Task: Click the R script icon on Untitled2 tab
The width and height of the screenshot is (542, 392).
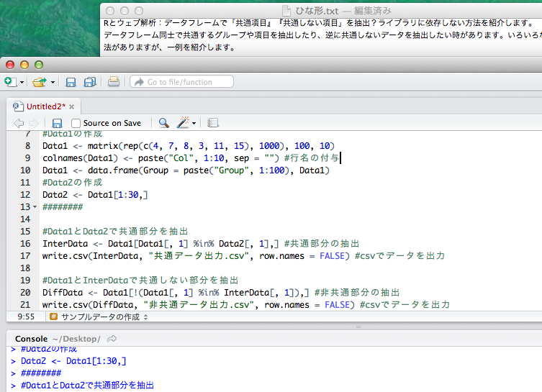Action: 18,106
